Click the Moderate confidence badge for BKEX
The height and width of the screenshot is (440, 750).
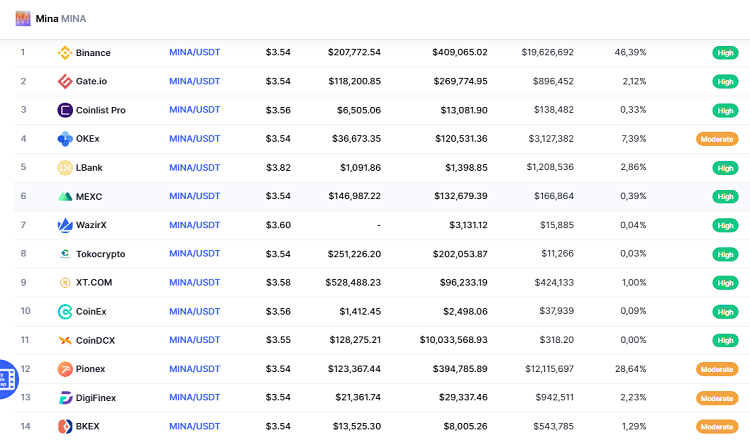pyautogui.click(x=716, y=427)
